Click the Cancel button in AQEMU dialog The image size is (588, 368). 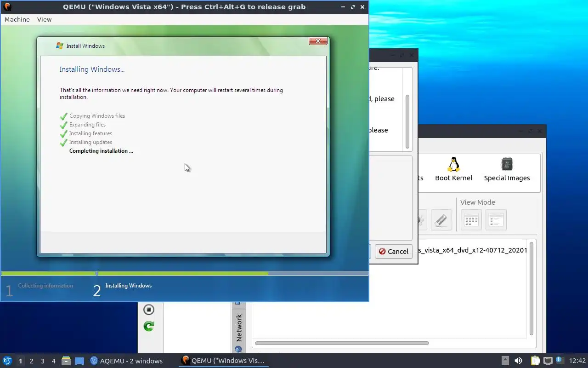coord(393,251)
